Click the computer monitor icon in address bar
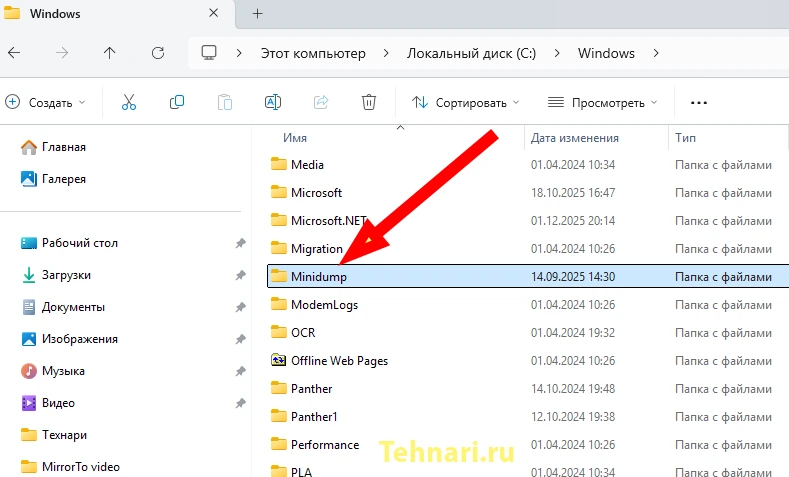This screenshot has height=477, width=789. tap(209, 53)
